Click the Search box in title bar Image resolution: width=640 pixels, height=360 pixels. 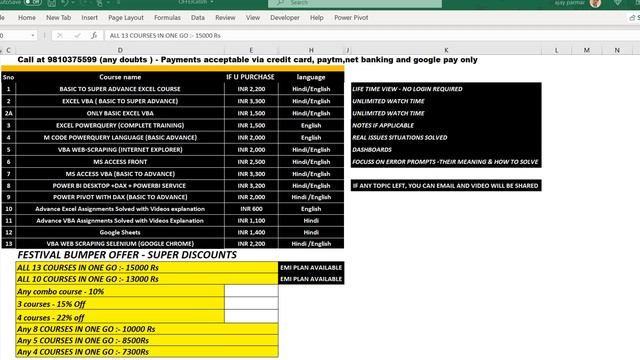[355, 3]
